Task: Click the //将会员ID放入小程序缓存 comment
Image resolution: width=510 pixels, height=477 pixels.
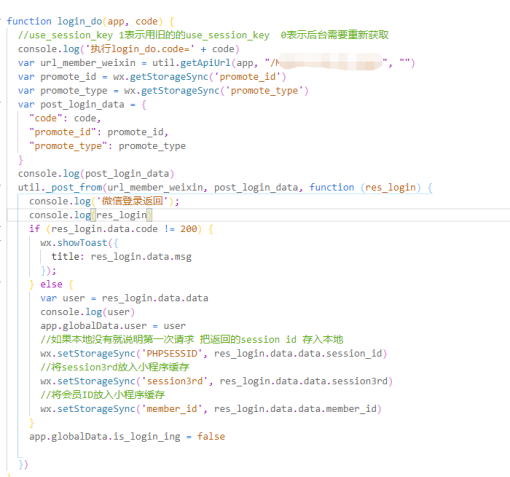Action: 102,395
